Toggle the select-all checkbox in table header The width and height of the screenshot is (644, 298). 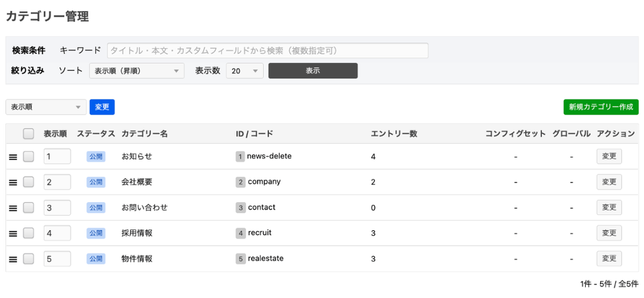[x=28, y=134]
